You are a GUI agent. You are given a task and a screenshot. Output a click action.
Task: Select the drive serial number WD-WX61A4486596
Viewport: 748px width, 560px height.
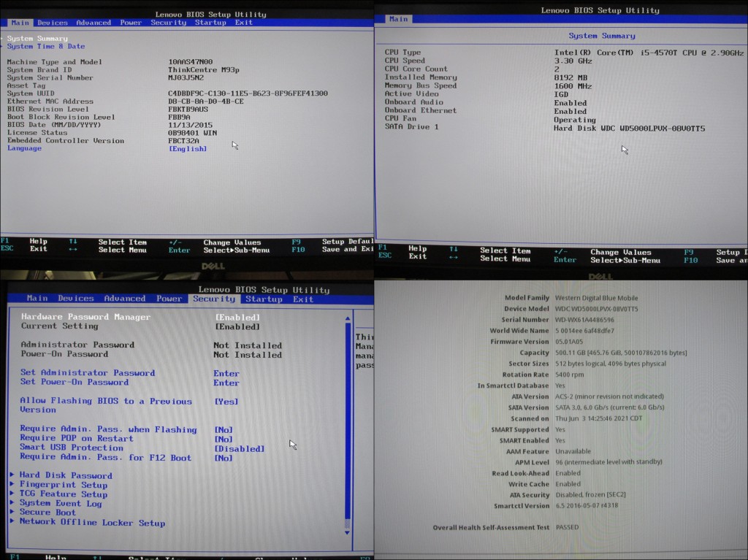coord(585,320)
